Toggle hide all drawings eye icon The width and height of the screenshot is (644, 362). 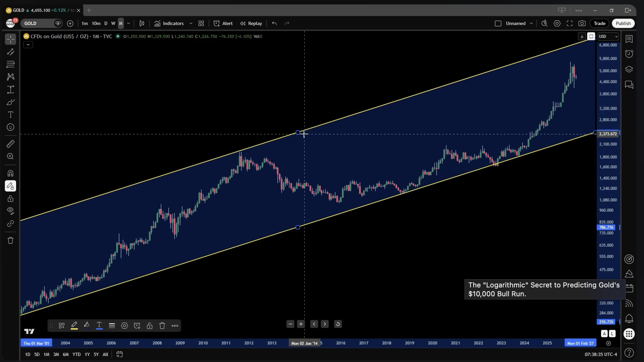point(10,211)
